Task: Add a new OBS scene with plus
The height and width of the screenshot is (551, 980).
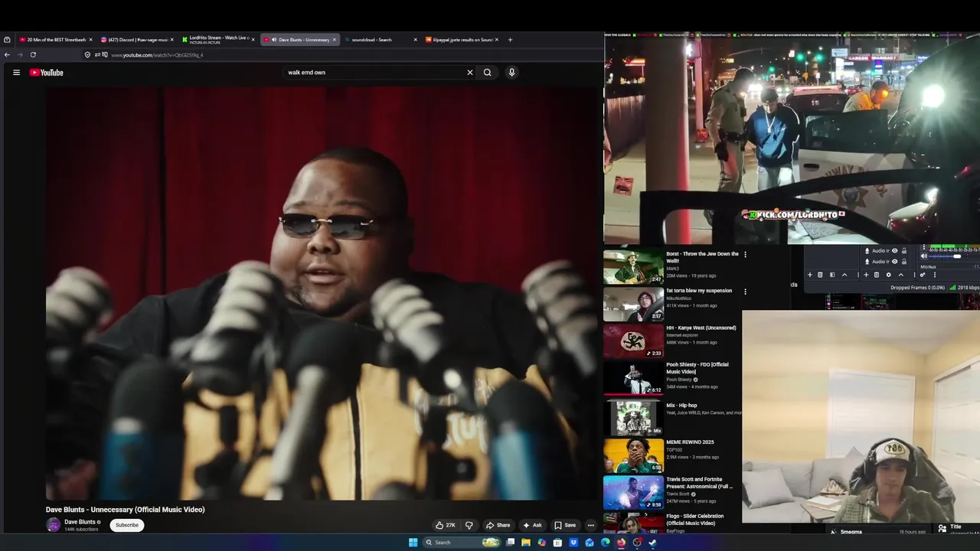Action: 810,275
